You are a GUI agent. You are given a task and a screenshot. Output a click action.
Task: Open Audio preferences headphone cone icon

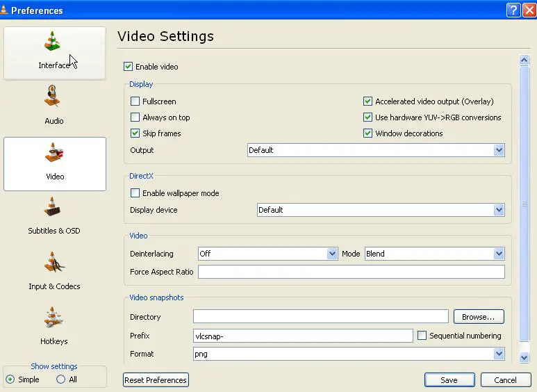[x=52, y=96]
